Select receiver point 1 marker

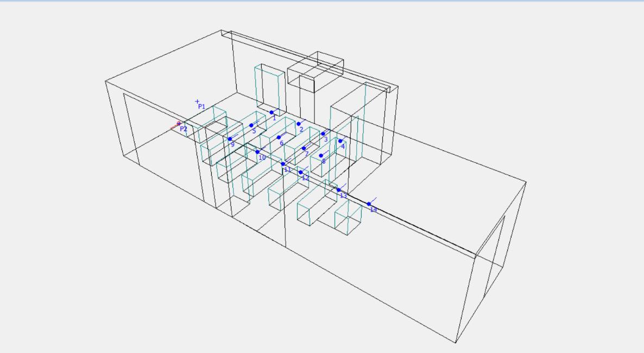pyautogui.click(x=272, y=112)
